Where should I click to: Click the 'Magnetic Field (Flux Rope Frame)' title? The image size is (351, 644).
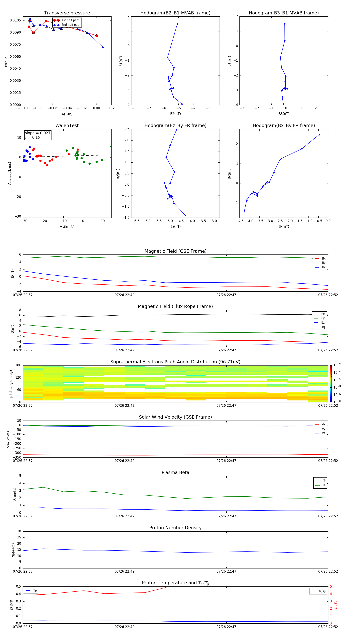175,307
